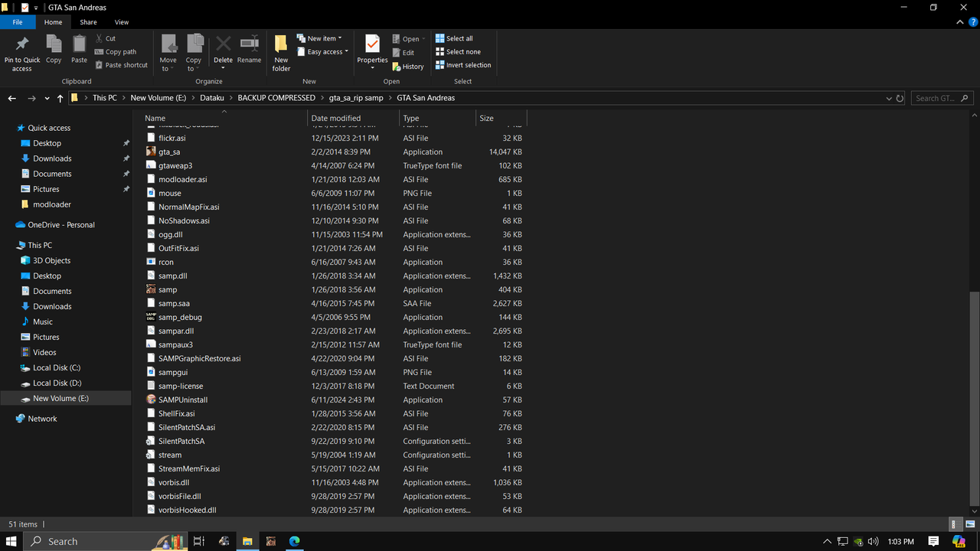The height and width of the screenshot is (551, 980).
Task: Switch to Details view in status bar
Action: tap(955, 524)
